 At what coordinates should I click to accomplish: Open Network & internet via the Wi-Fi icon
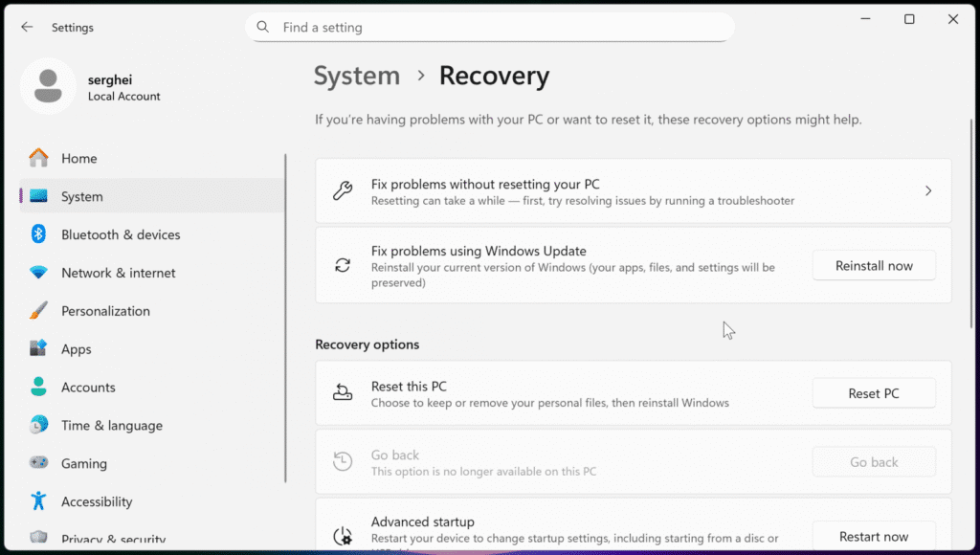pyautogui.click(x=37, y=273)
